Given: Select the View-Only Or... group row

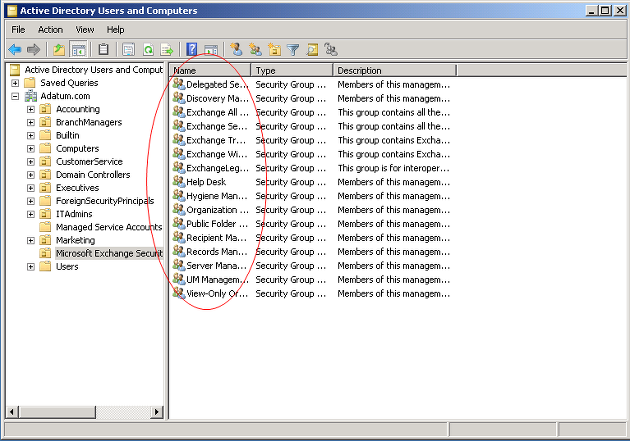Looking at the screenshot, I should point(311,294).
